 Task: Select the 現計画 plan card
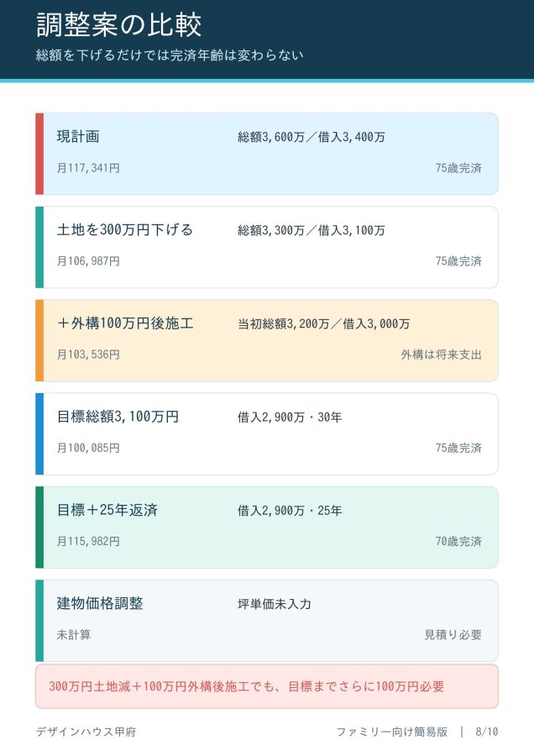coord(266,154)
